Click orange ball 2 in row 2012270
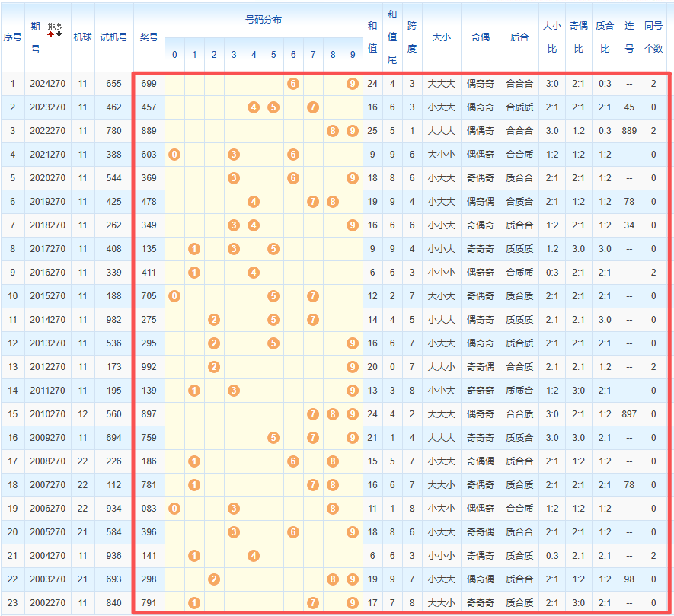The width and height of the screenshot is (674, 616). [214, 367]
